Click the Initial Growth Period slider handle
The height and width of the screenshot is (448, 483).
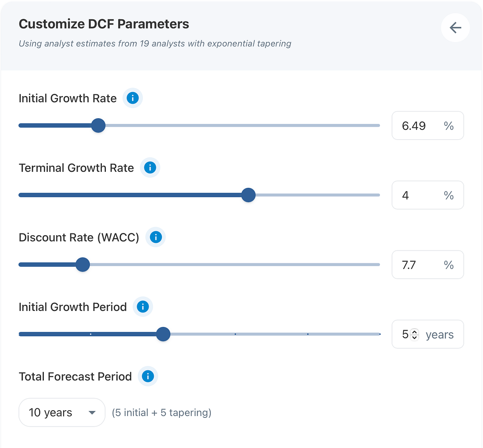(x=163, y=334)
